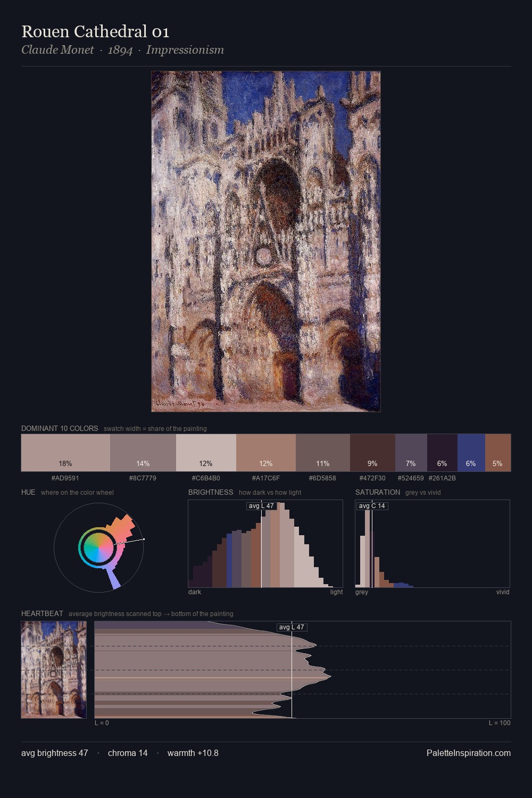
Task: Click the 'HEARTBEAT' section heading
Action: point(42,613)
